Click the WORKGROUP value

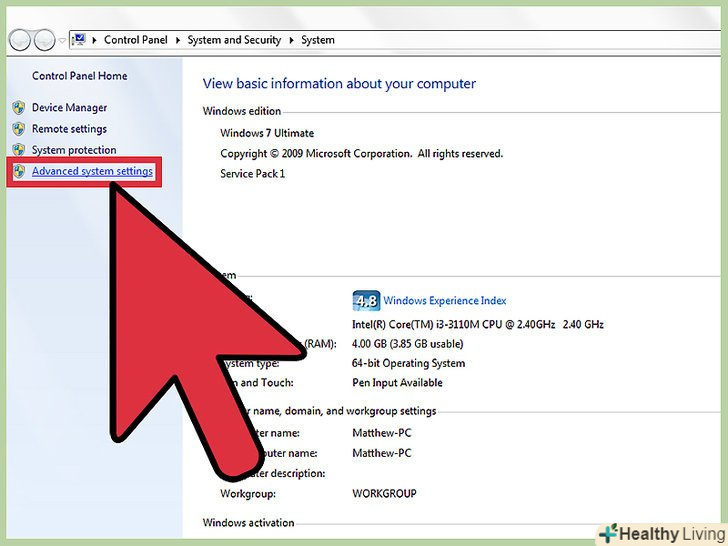pos(384,494)
